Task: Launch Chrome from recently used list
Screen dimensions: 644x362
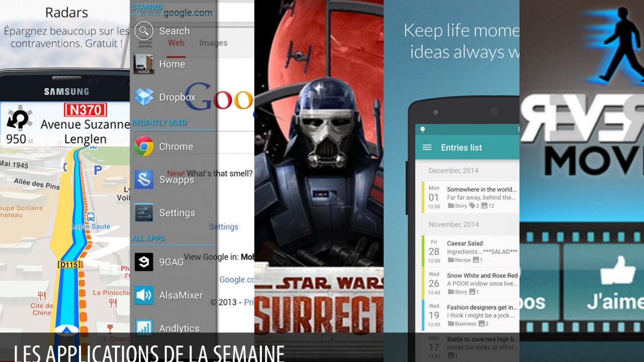Action: tap(144, 146)
